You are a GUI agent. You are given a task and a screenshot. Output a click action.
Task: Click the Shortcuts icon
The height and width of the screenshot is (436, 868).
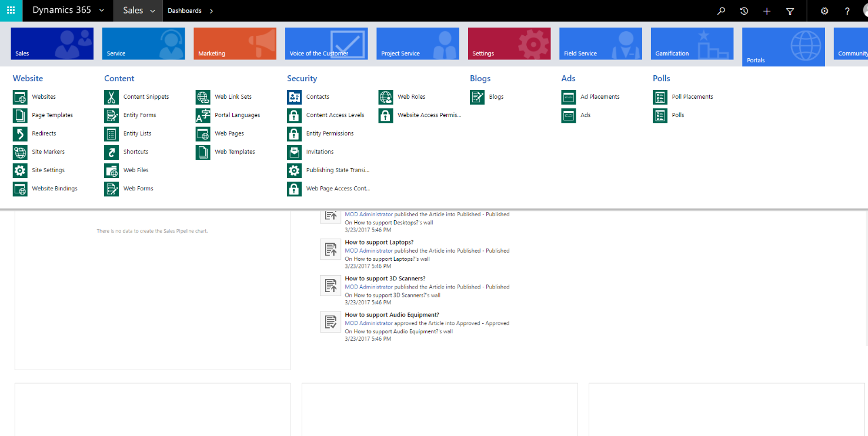[112, 152]
